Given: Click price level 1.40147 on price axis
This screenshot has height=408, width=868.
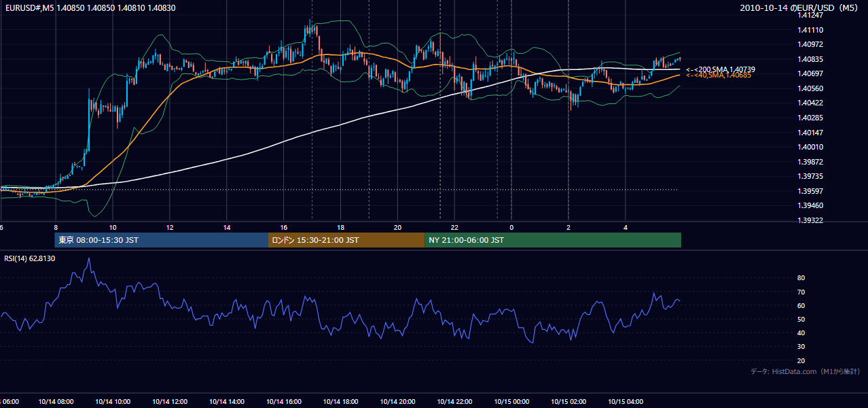Looking at the screenshot, I should [812, 132].
